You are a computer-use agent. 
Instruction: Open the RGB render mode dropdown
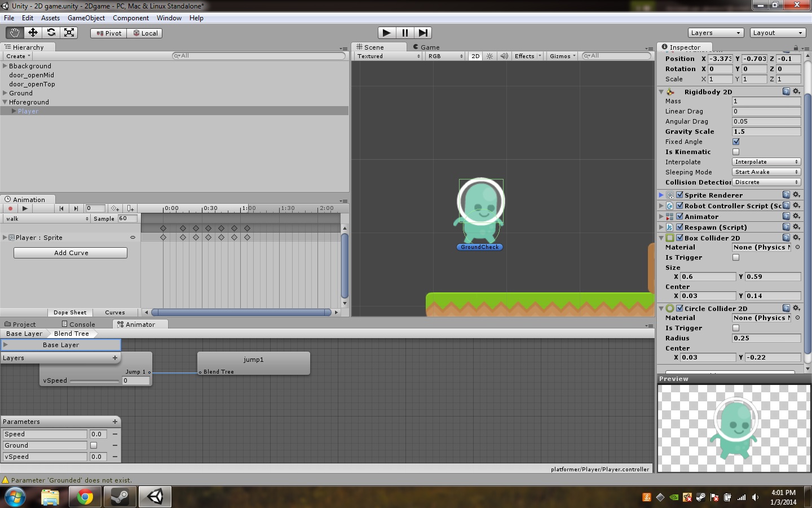pyautogui.click(x=445, y=56)
